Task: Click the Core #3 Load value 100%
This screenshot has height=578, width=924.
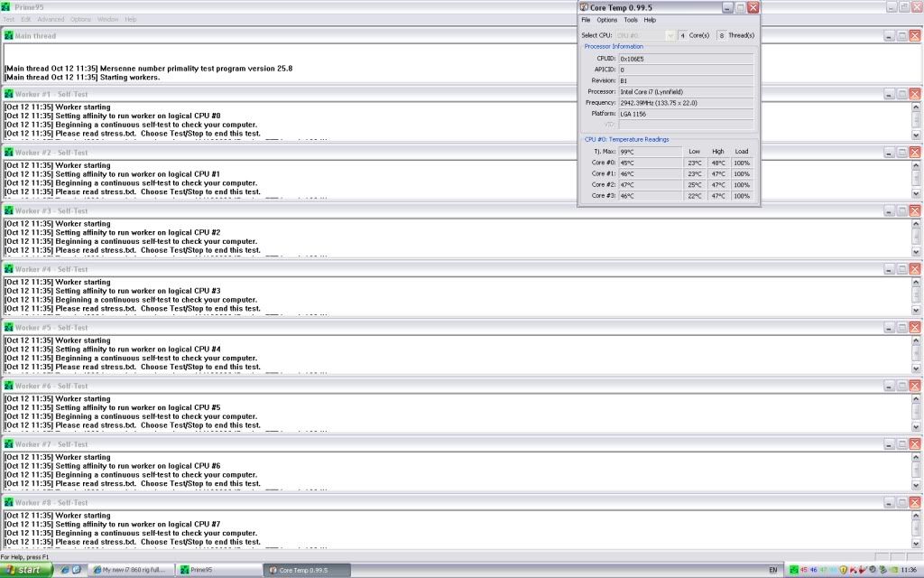Action: 742,196
